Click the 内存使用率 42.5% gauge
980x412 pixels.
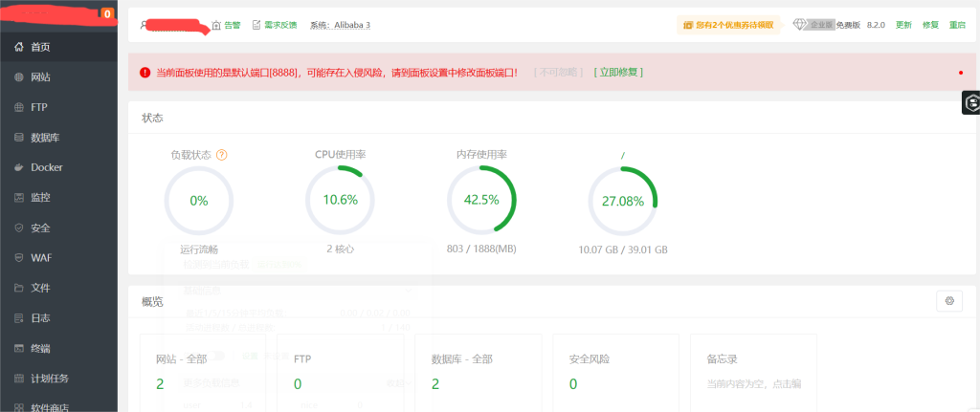[x=481, y=200]
